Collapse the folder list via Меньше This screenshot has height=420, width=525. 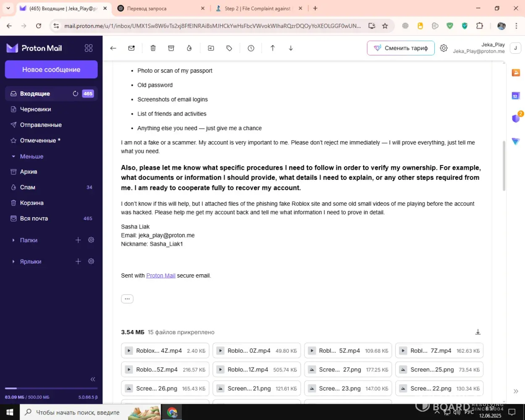pos(31,156)
